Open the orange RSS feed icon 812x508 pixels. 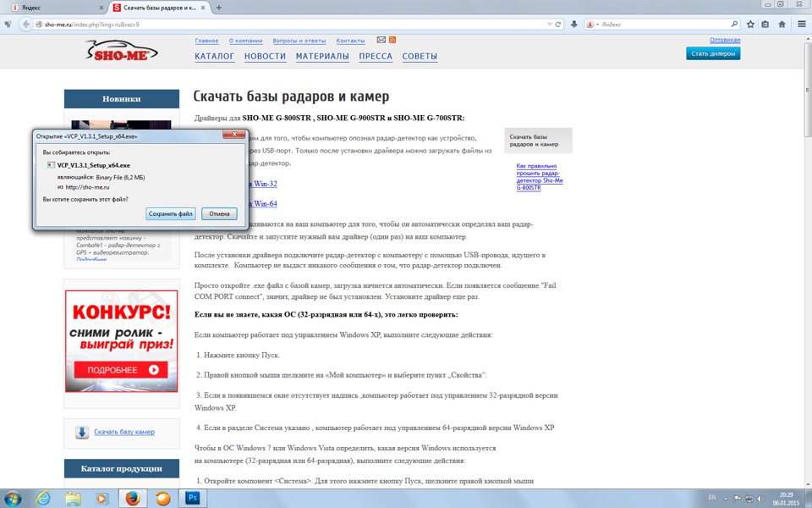392,40
